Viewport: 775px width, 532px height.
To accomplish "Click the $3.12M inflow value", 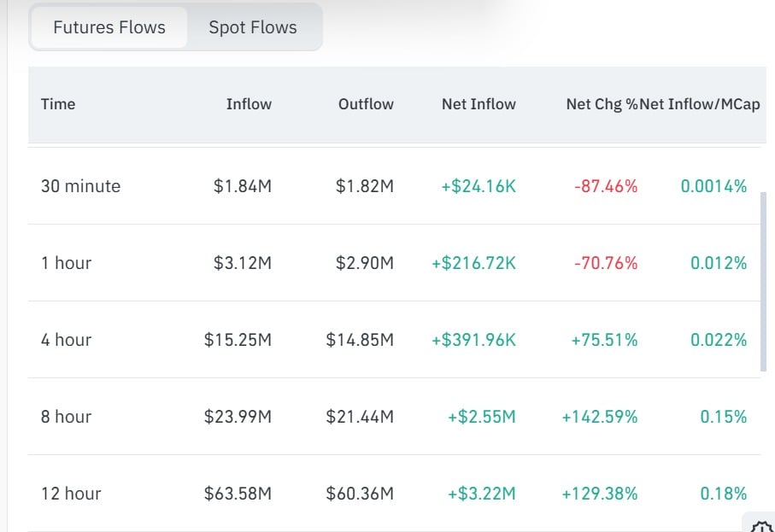I will click(x=242, y=263).
